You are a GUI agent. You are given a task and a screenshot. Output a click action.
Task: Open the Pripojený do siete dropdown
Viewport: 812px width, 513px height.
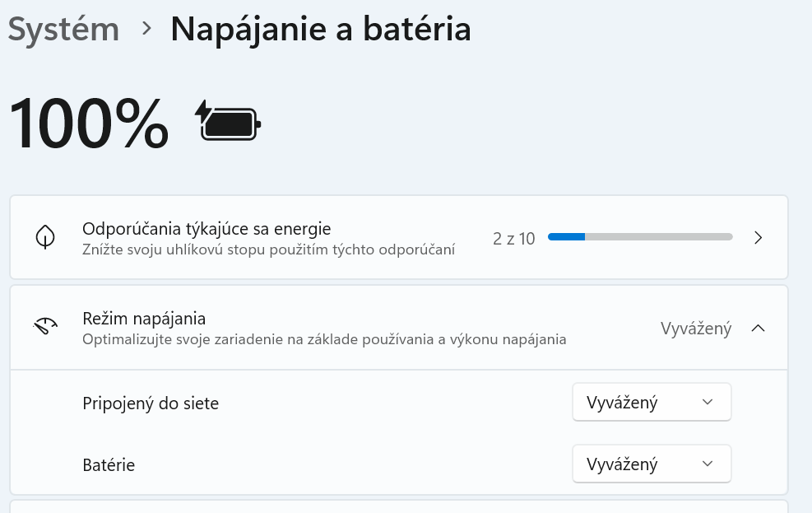(x=651, y=403)
